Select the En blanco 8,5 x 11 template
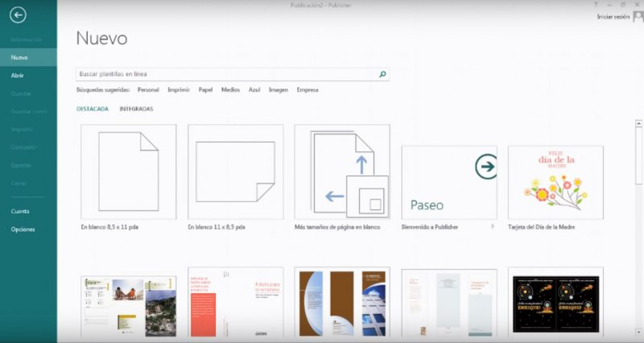The width and height of the screenshot is (644, 343). point(129,171)
